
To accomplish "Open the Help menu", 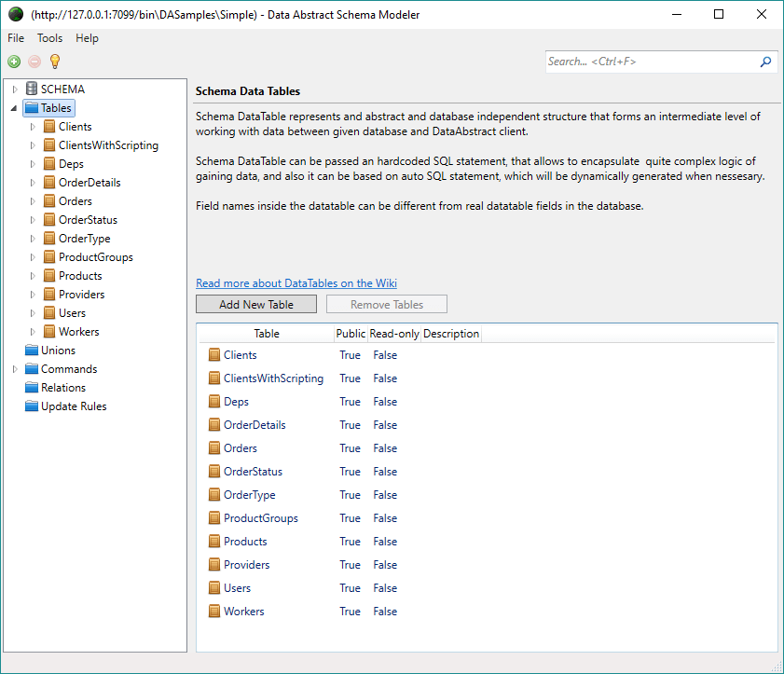I will coord(87,38).
